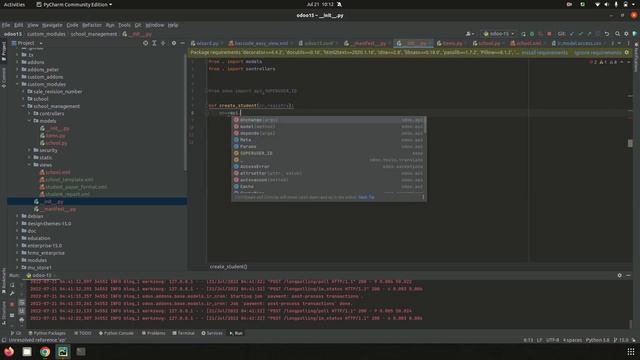Click the Services tool button
640x360 pixels.
point(212,333)
